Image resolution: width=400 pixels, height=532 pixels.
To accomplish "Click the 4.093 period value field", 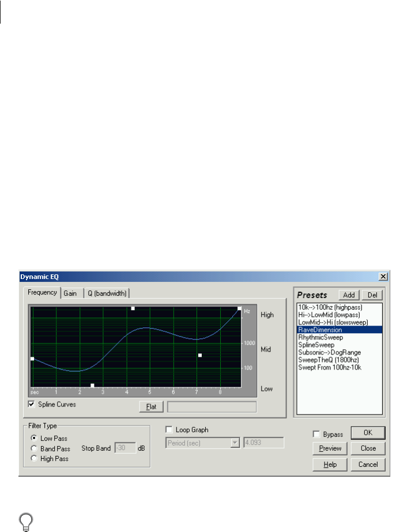I will pos(263,443).
